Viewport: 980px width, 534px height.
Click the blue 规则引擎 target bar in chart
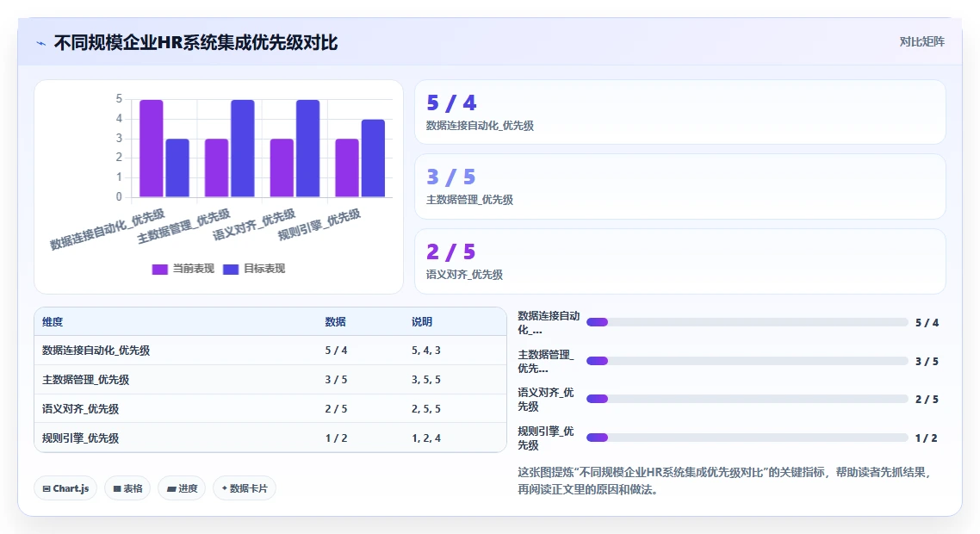pyautogui.click(x=373, y=158)
